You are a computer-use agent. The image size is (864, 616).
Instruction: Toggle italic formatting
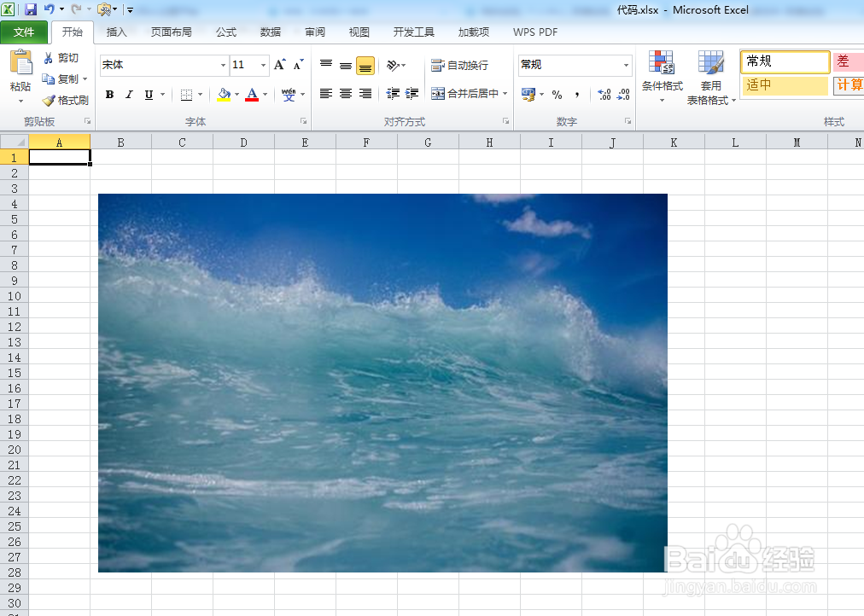pyautogui.click(x=129, y=95)
